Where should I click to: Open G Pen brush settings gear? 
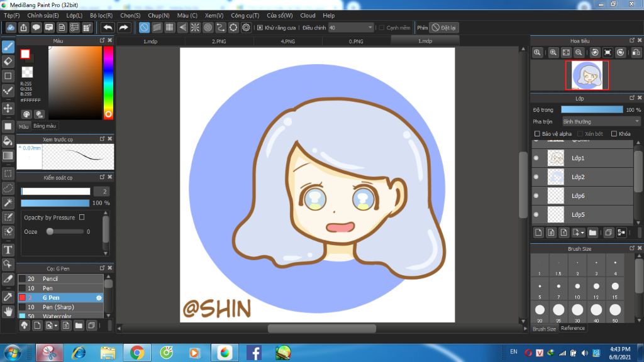(x=99, y=297)
